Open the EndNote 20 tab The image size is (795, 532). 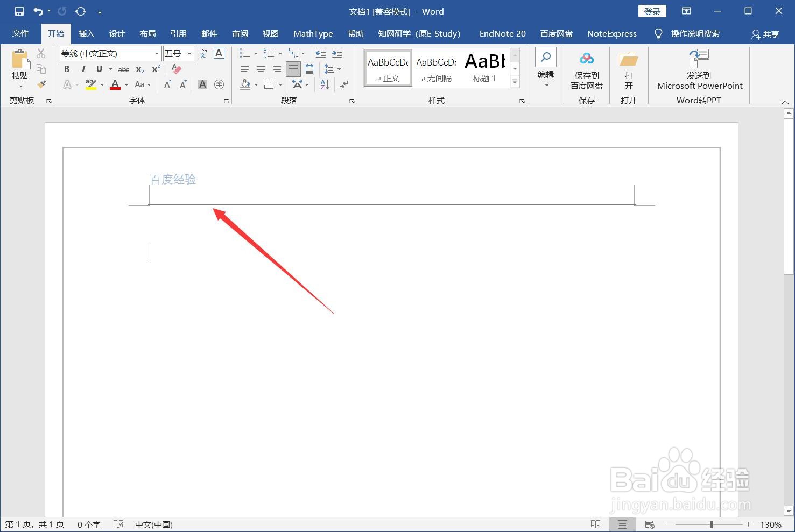point(502,33)
